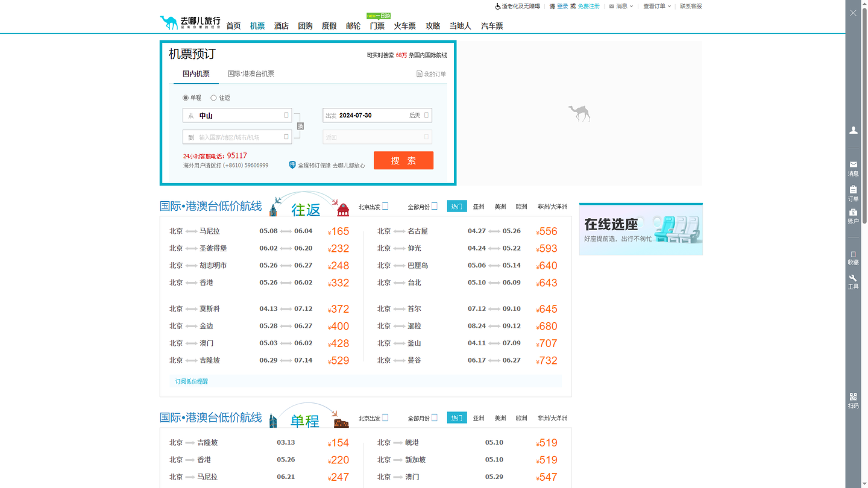Screen dimensions: 868x488
Task: Select the 往返 radio button
Action: tap(213, 98)
